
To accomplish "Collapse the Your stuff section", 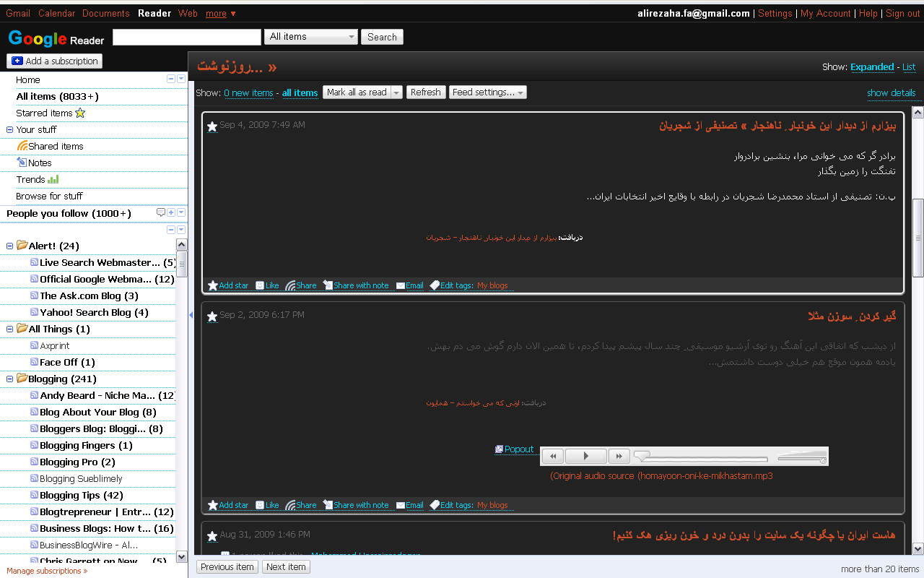I will click(10, 130).
